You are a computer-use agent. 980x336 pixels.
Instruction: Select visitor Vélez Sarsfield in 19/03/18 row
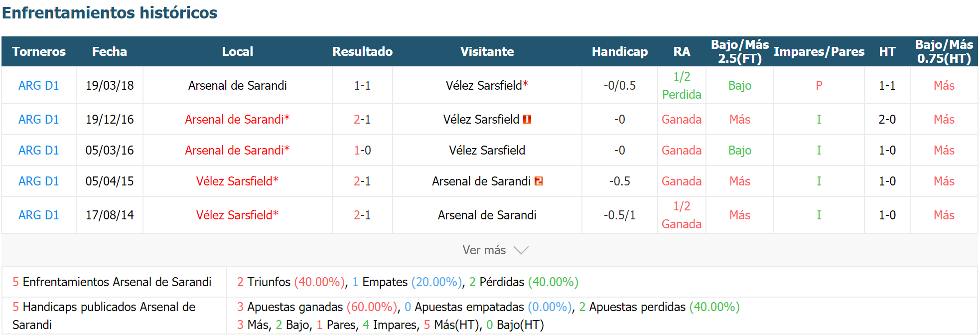(487, 85)
